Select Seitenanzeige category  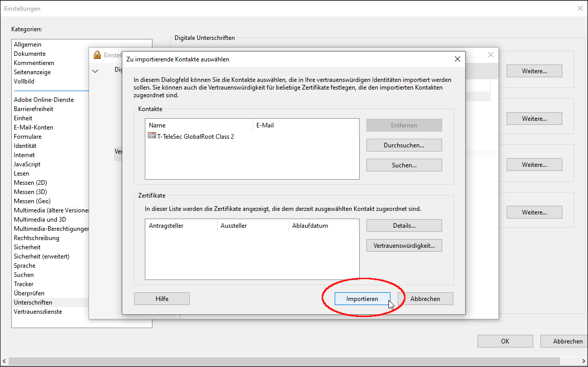pos(32,72)
